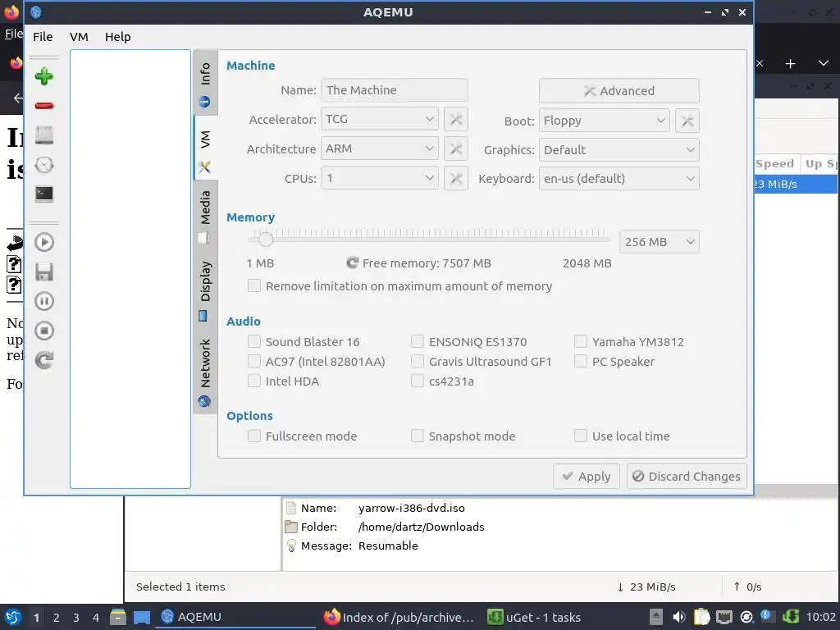The image size is (840, 630).
Task: Open the CPUs count dropdown
Action: tap(379, 178)
